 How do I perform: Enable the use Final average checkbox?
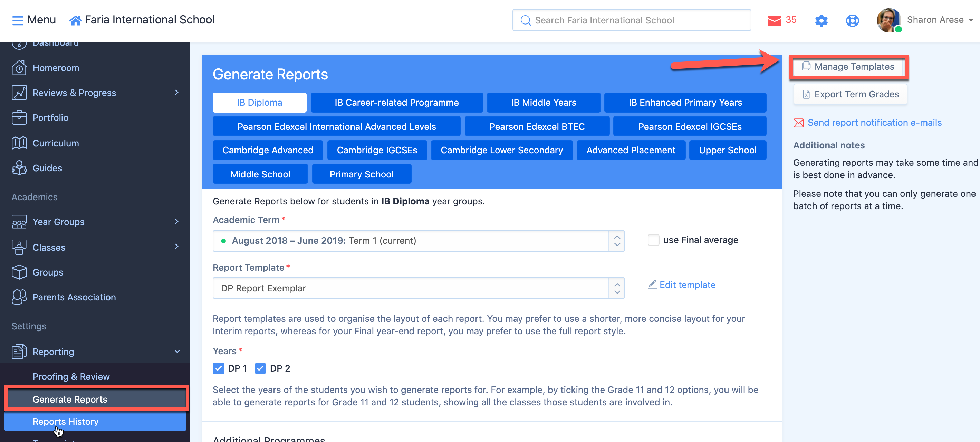click(x=653, y=240)
